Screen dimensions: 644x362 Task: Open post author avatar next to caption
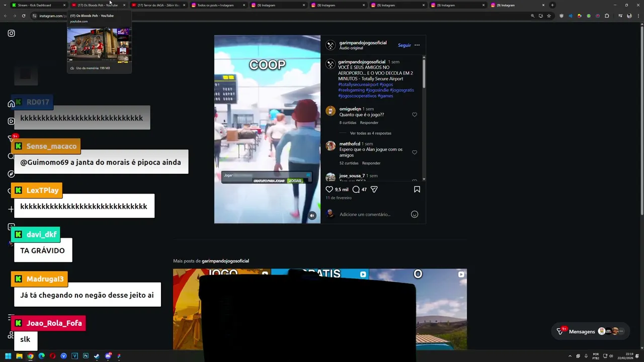click(331, 64)
